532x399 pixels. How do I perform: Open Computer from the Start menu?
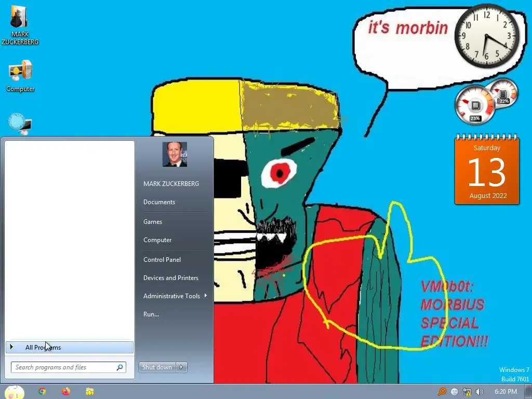point(157,240)
